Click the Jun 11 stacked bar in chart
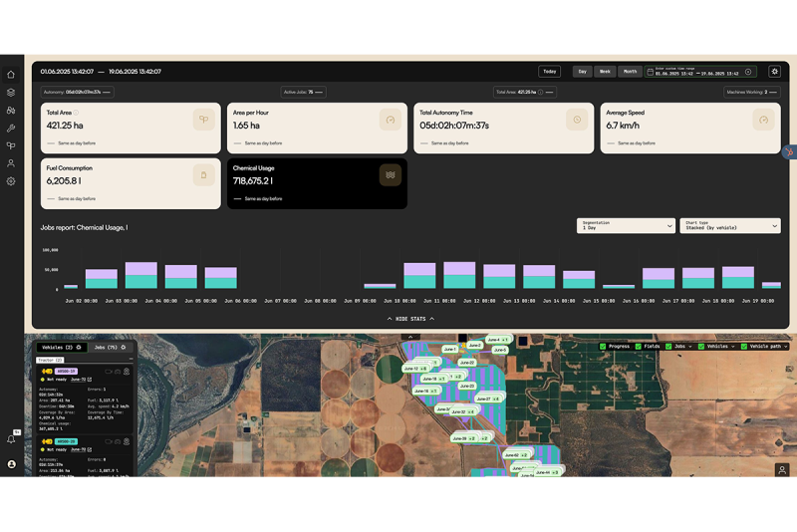The width and height of the screenshot is (797, 532). pos(459,275)
